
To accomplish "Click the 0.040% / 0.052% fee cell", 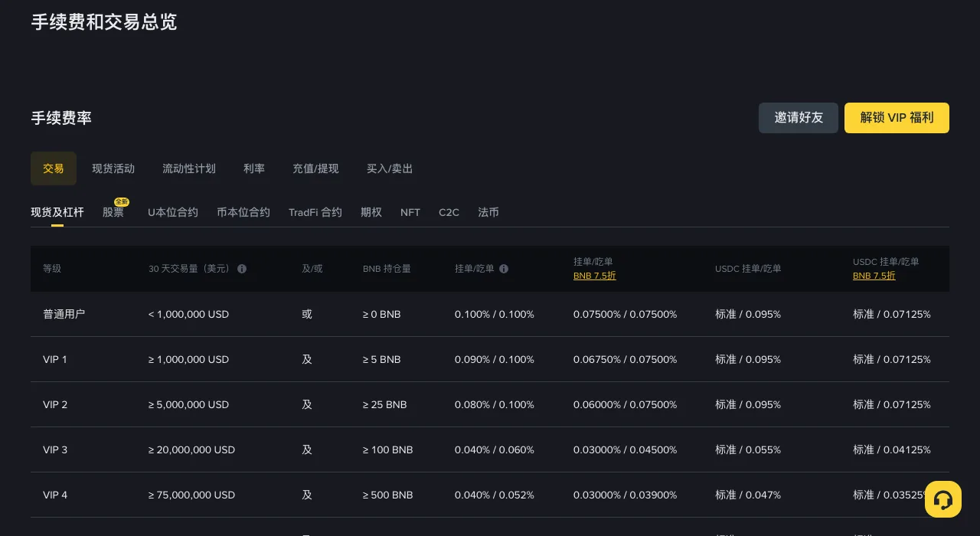I will (x=495, y=495).
